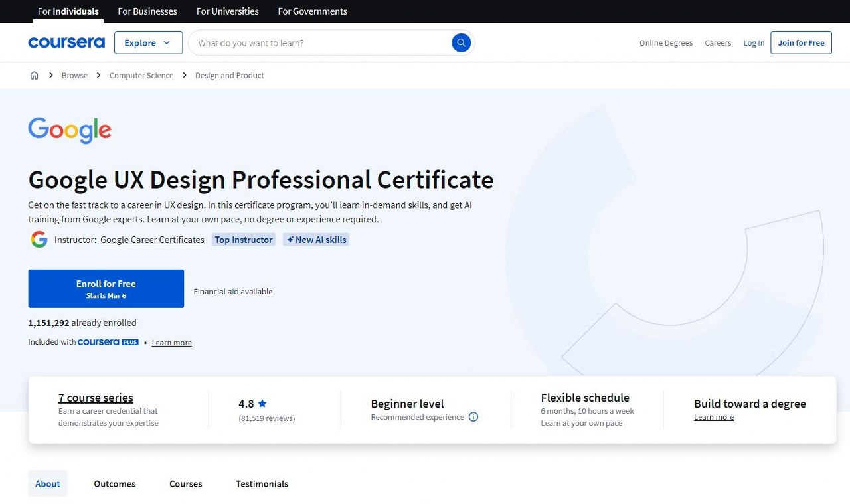Go to Computer Science breadcrumb
The height and width of the screenshot is (504, 850).
point(141,75)
